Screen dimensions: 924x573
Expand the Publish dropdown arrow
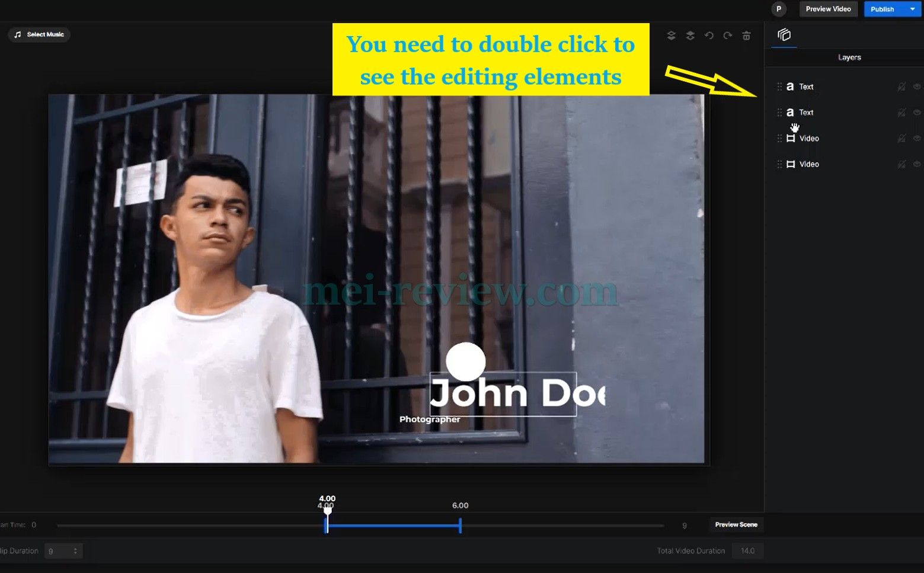pyautogui.click(x=912, y=9)
